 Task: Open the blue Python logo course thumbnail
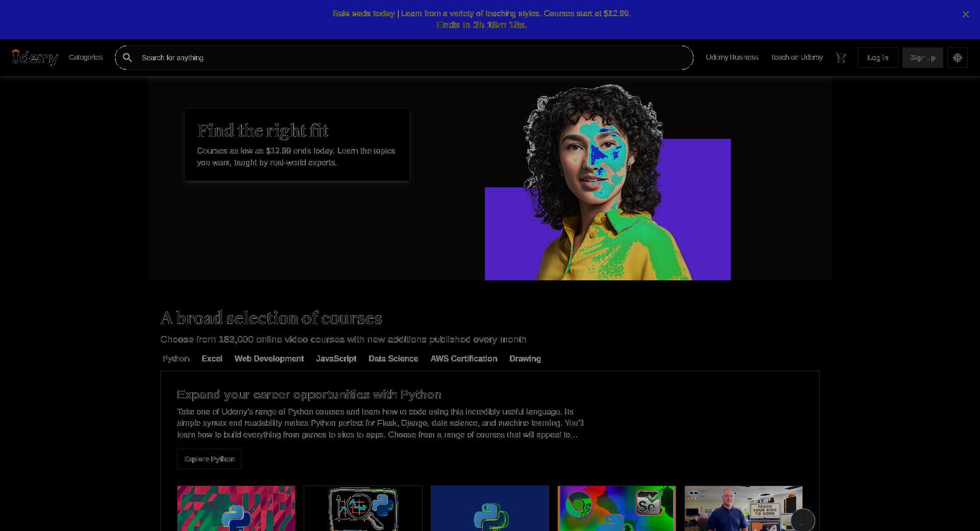point(490,509)
